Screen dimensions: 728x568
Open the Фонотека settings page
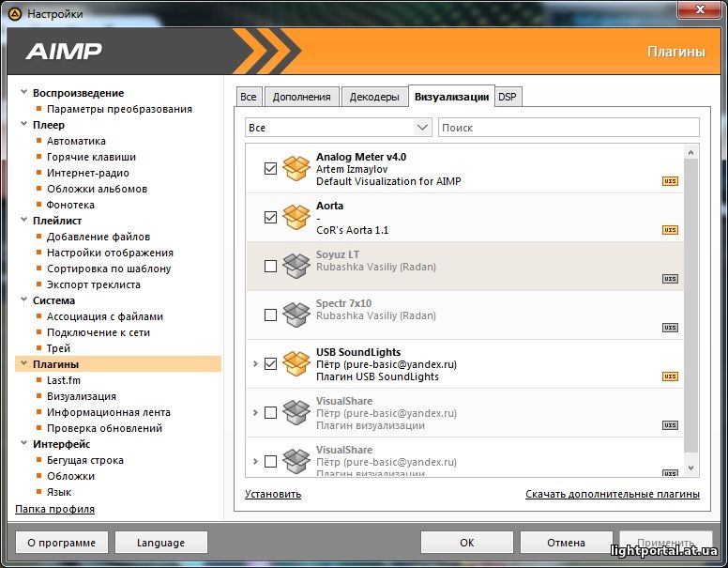click(70, 205)
